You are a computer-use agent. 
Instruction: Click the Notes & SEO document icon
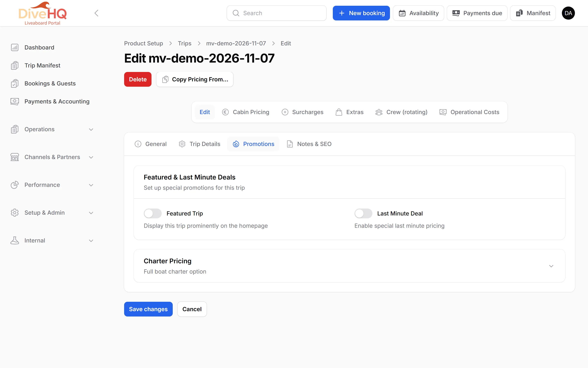pyautogui.click(x=290, y=144)
